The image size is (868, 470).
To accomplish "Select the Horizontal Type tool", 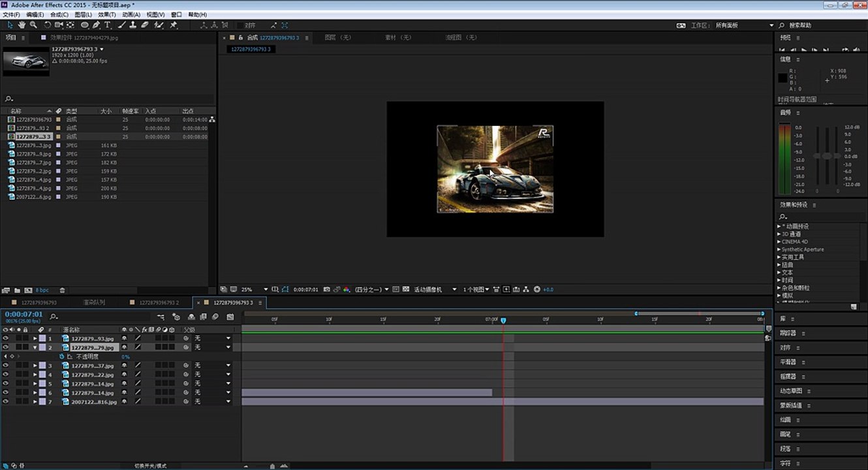I will (x=108, y=25).
